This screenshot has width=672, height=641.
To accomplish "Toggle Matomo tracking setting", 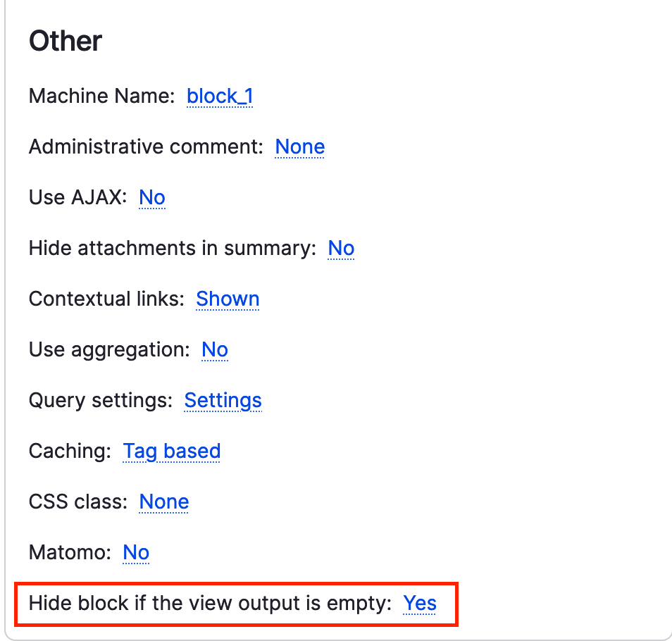I will point(135,552).
